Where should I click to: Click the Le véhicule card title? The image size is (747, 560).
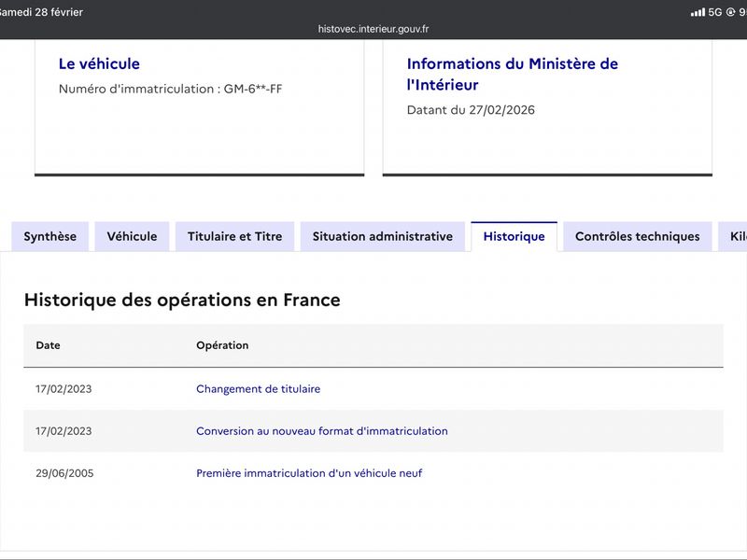click(x=99, y=64)
